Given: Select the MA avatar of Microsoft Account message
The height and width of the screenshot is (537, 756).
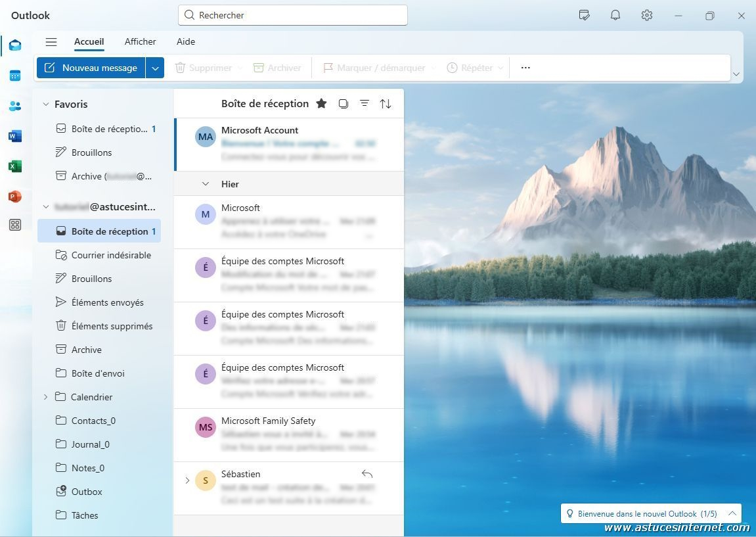Looking at the screenshot, I should [206, 137].
